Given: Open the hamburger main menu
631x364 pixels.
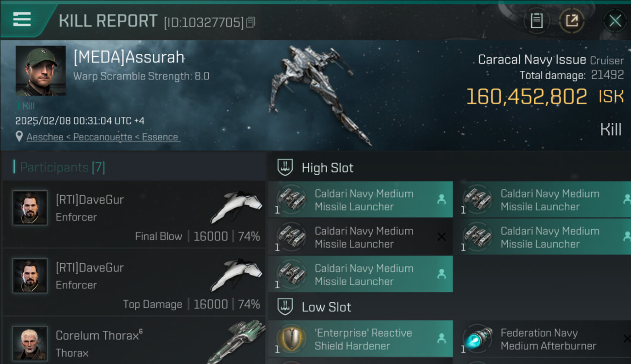Looking at the screenshot, I should coord(22,20).
